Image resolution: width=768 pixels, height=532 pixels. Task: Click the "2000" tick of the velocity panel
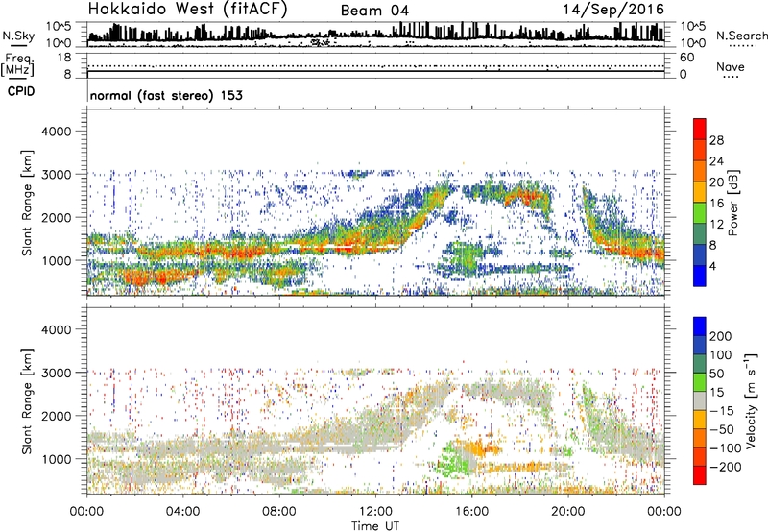point(57,416)
